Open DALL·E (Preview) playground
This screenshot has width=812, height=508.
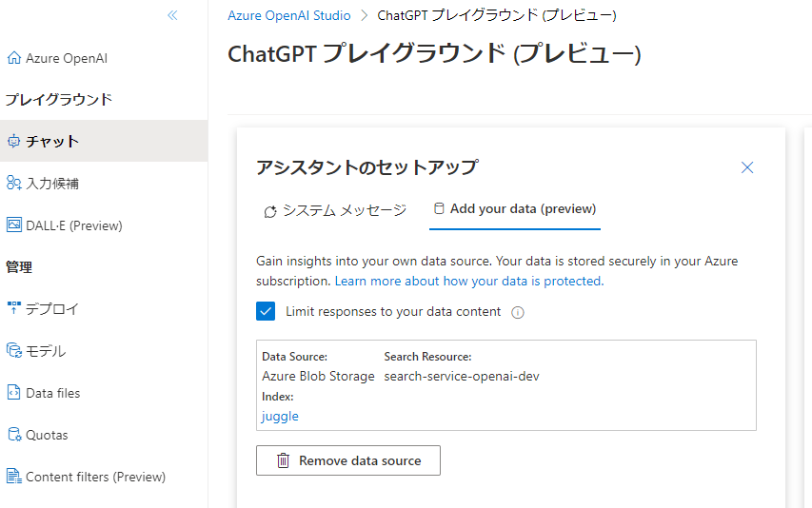pyautogui.click(x=74, y=225)
